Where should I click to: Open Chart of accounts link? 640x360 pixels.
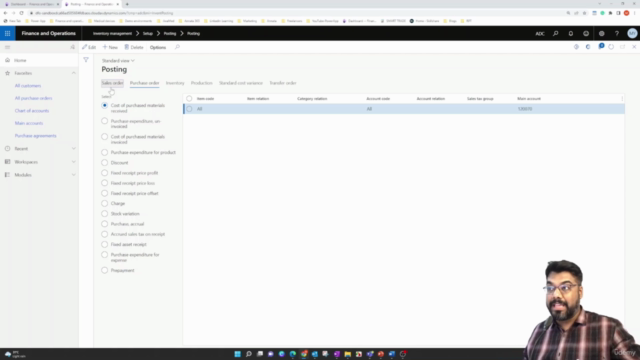pyautogui.click(x=32, y=111)
